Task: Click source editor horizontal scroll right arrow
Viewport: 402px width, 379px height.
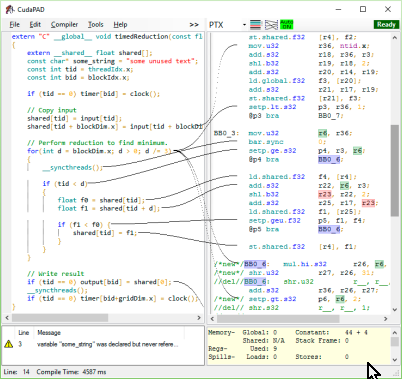Action: click(199, 318)
